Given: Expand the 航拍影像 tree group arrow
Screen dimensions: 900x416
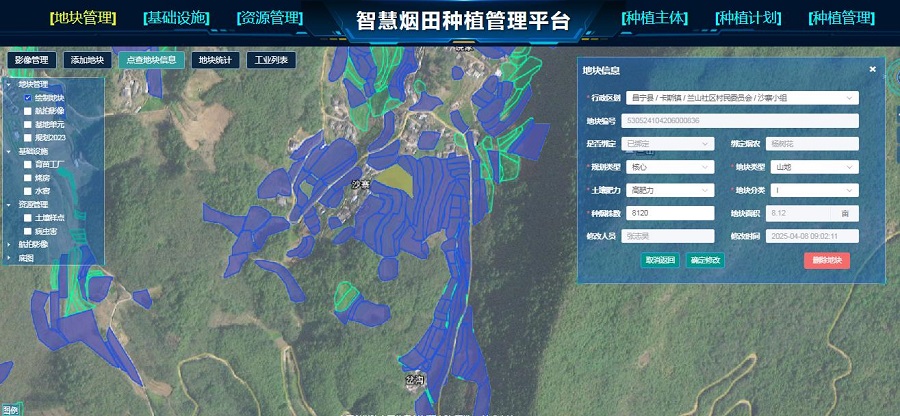Looking at the screenshot, I should [x=11, y=244].
